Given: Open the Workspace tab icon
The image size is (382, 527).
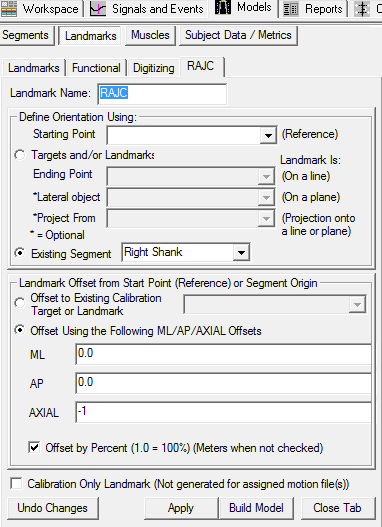Looking at the screenshot, I should pos(9,8).
